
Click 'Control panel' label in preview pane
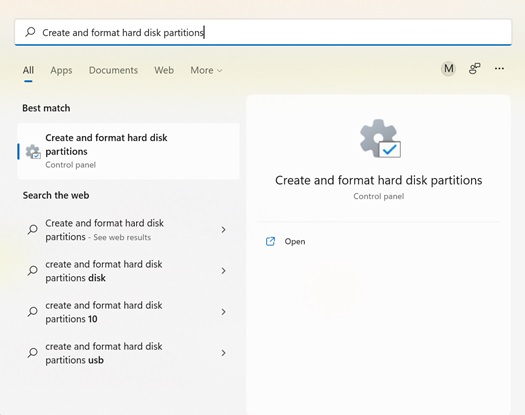pyautogui.click(x=379, y=196)
